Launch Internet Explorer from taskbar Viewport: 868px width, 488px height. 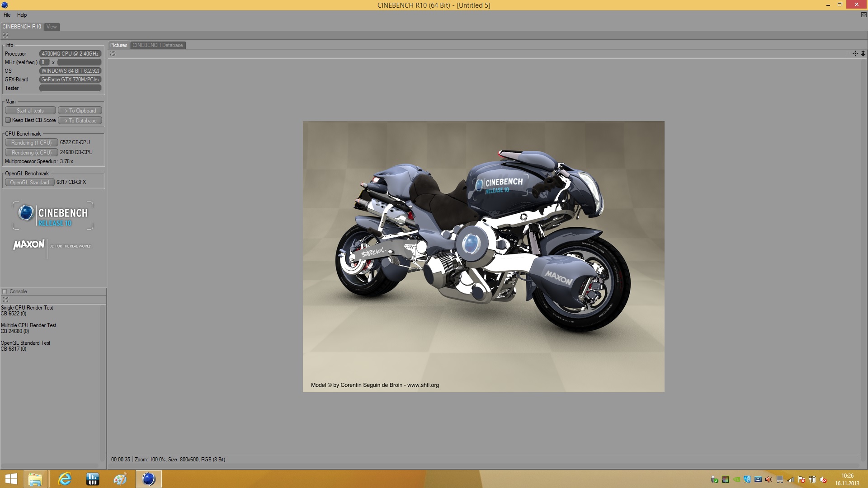point(65,479)
